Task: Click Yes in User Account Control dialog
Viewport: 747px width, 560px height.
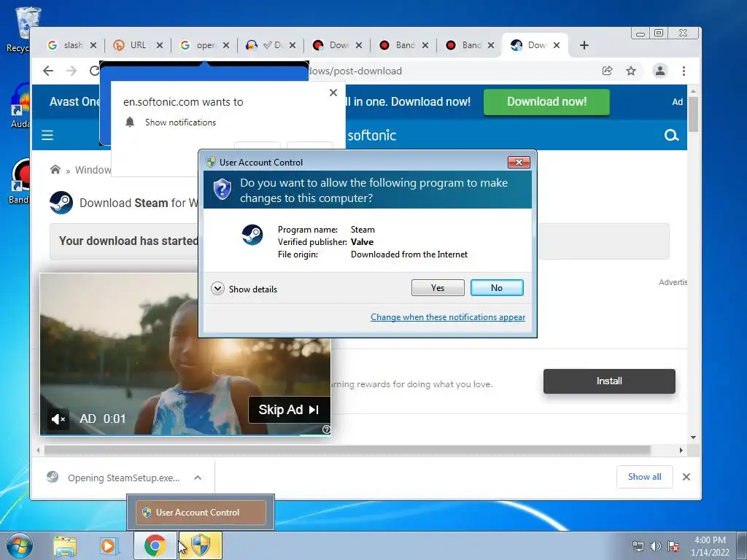Action: click(x=438, y=287)
